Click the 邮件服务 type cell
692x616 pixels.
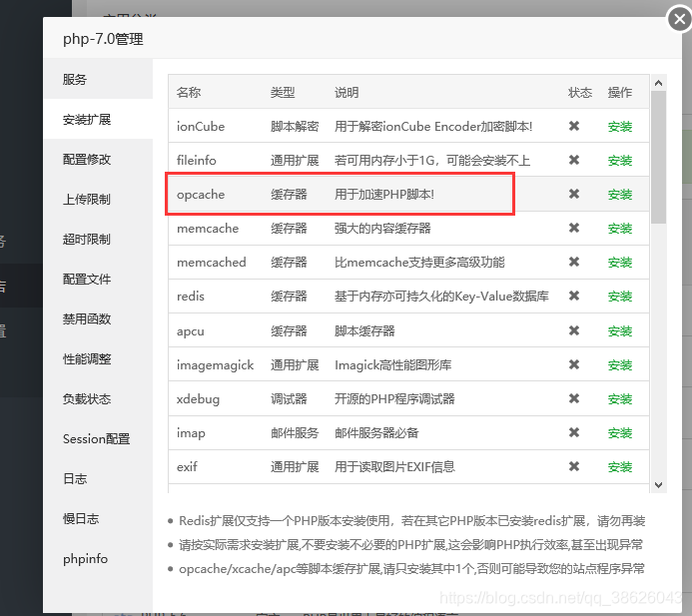295,433
